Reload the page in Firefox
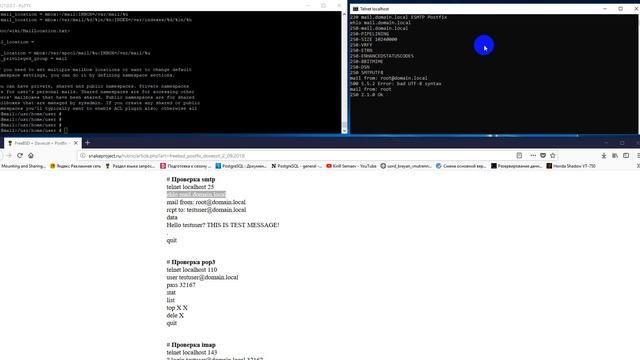 (x=20, y=156)
